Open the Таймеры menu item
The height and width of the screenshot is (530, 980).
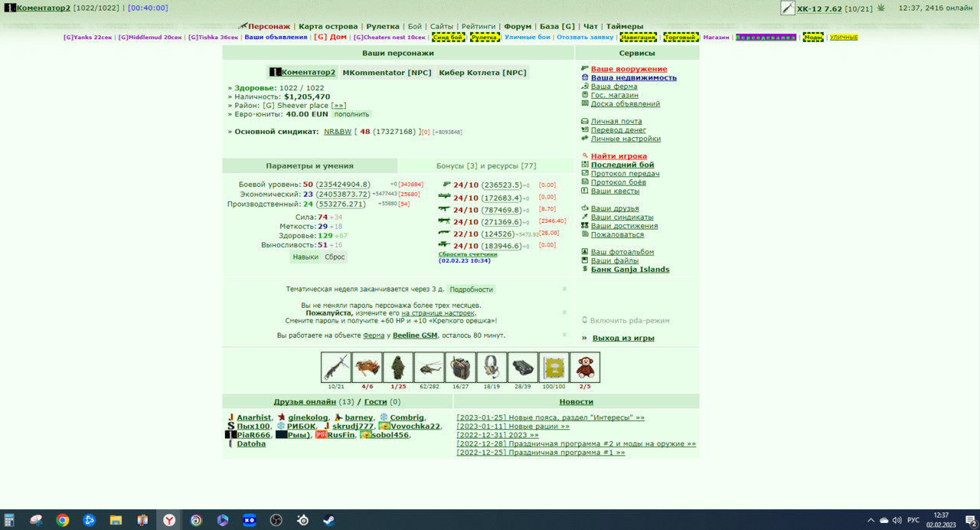[625, 26]
